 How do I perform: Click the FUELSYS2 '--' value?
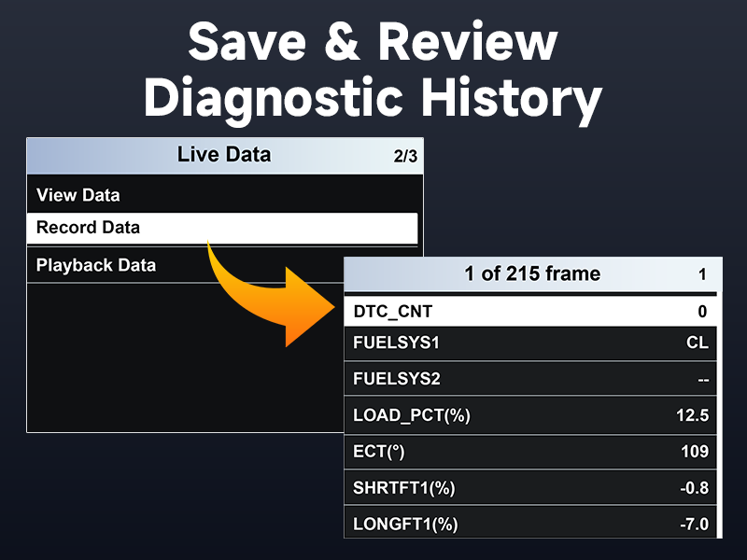pos(703,380)
